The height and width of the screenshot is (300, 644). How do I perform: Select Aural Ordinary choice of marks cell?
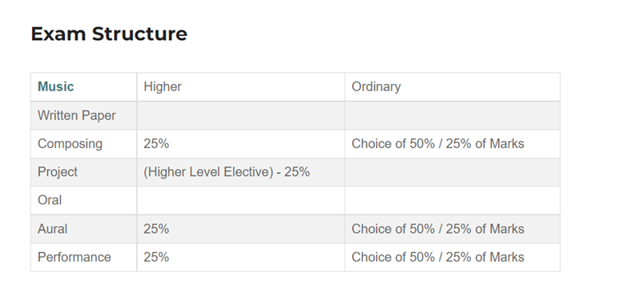pos(453,229)
